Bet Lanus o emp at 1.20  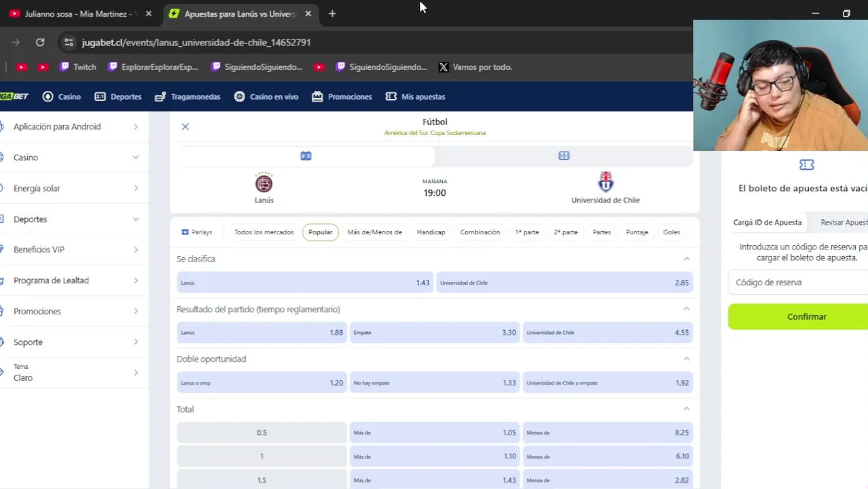(261, 383)
